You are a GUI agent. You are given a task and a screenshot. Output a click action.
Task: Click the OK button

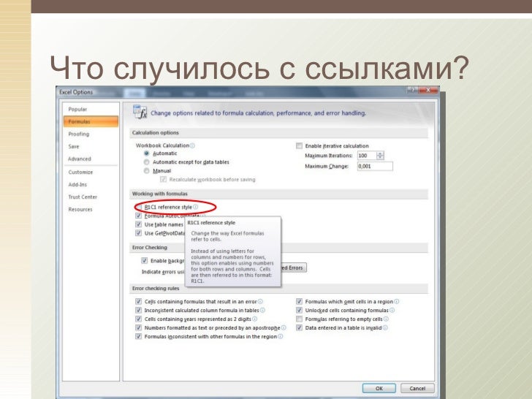pyautogui.click(x=379, y=389)
